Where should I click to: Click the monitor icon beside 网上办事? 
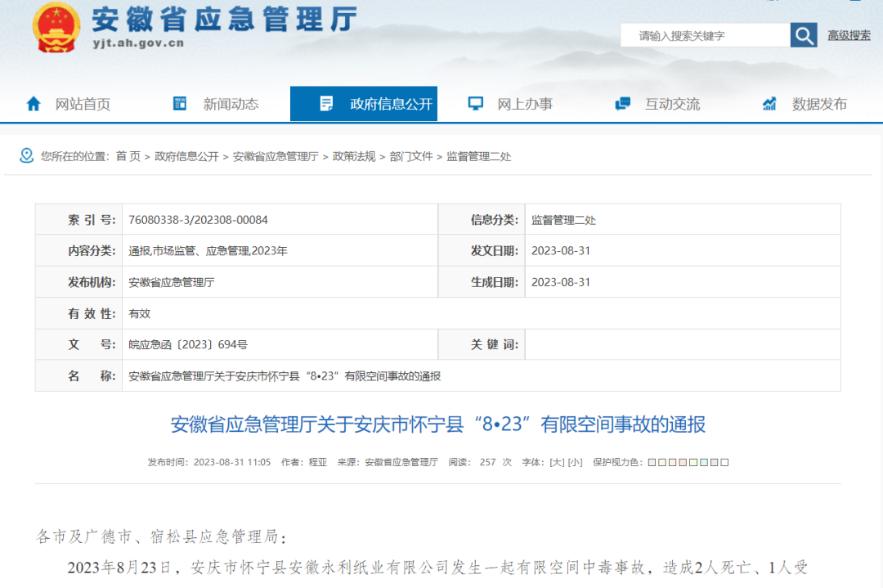475,104
